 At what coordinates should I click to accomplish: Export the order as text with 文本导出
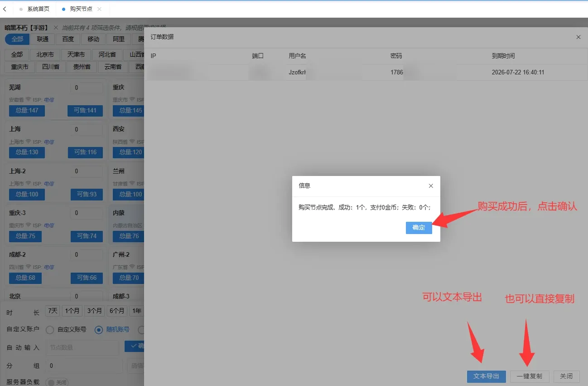(487, 376)
